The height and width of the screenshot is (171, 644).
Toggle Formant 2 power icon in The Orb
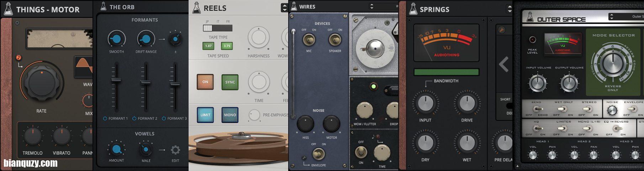point(134,118)
